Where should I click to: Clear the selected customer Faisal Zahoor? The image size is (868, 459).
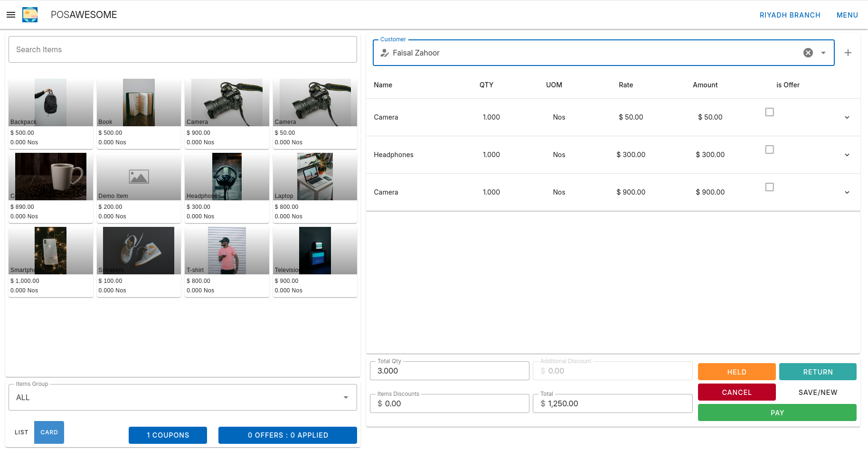[808, 53]
